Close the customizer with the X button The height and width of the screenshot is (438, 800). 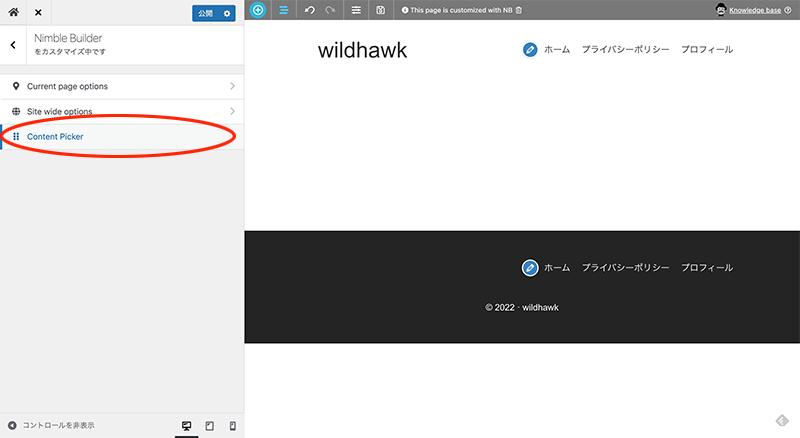tap(38, 12)
